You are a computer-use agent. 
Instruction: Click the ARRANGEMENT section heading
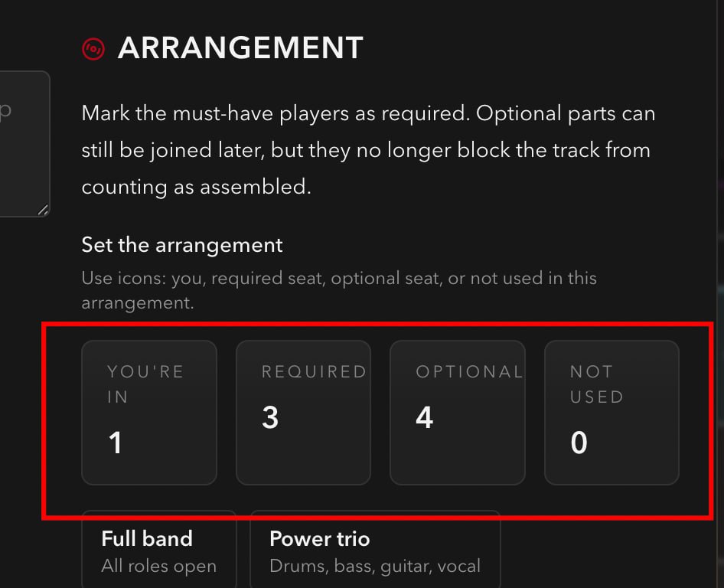coord(240,48)
